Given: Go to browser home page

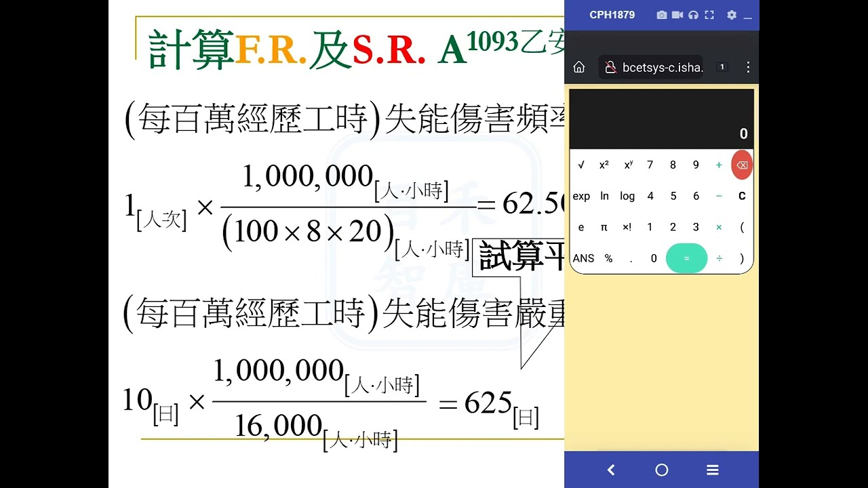Looking at the screenshot, I should pyautogui.click(x=579, y=67).
